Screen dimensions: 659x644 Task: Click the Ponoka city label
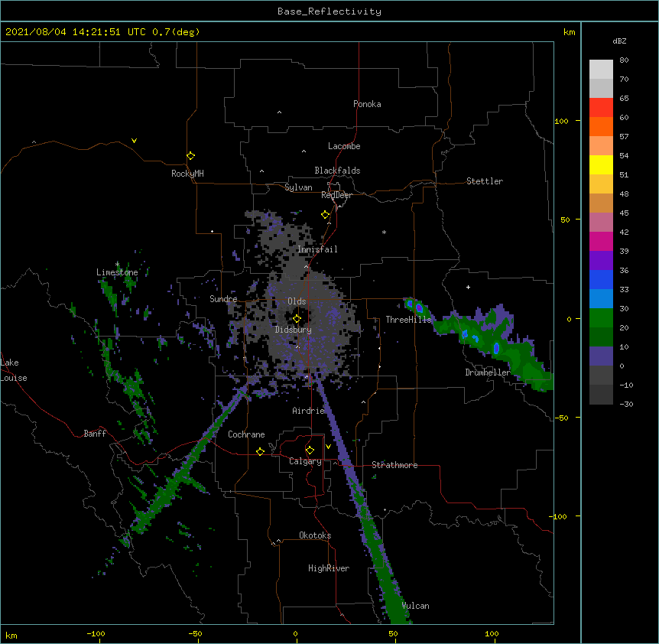click(367, 104)
